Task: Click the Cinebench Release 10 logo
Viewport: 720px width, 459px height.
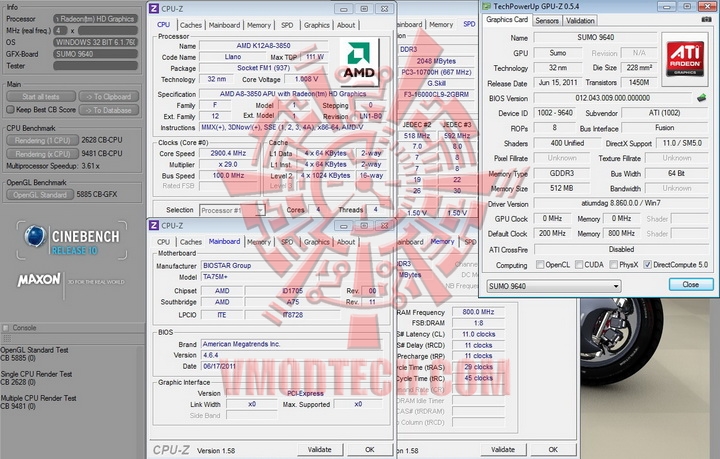Action: point(71,241)
